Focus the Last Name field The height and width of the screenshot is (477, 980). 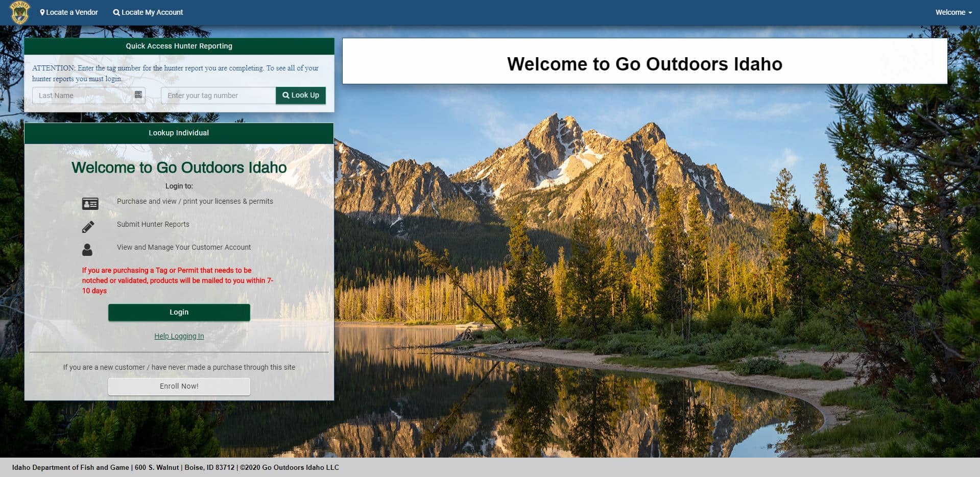point(89,96)
